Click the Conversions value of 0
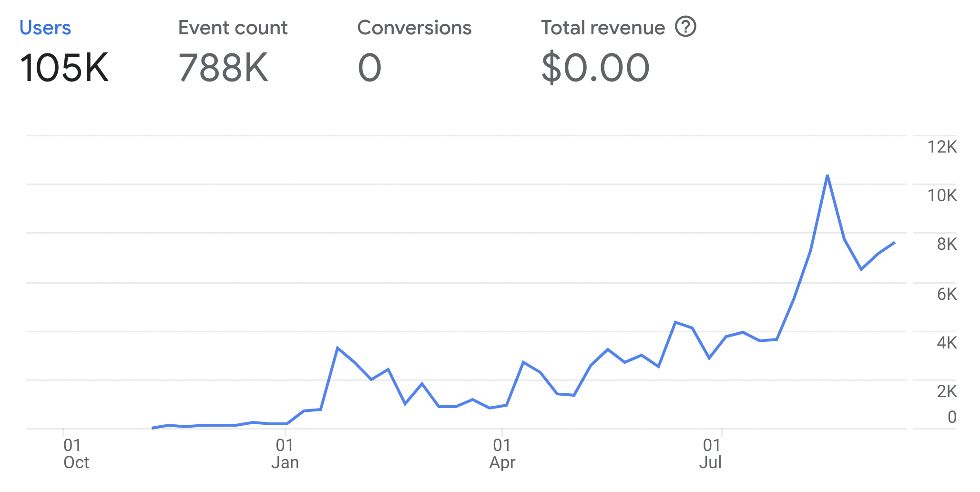This screenshot has height=492, width=980. pos(369,68)
